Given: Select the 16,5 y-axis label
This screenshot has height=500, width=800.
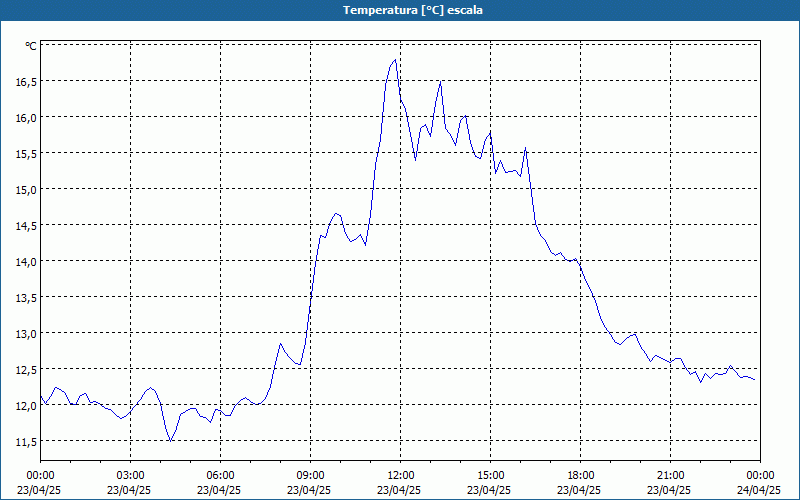Looking at the screenshot, I should [26, 82].
